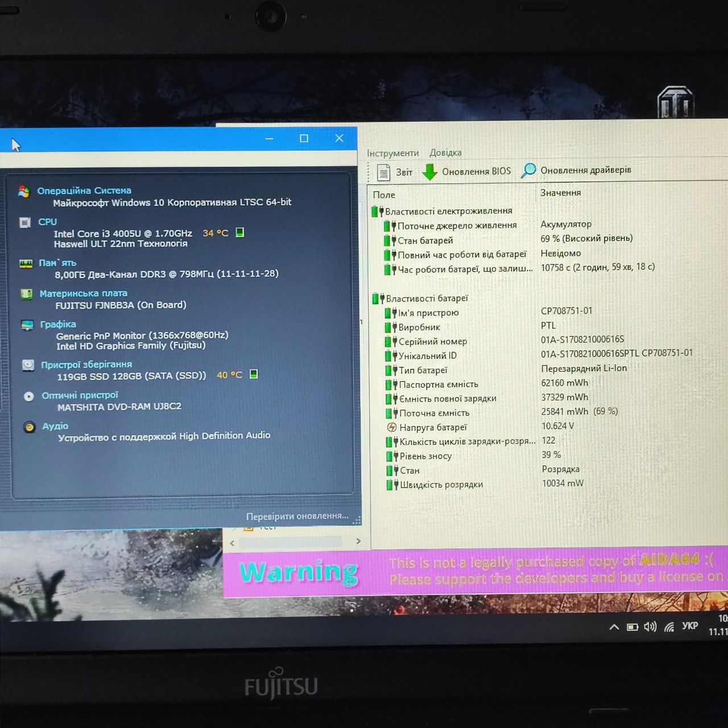
Task: Click the Ім'я пристрою row icon
Action: click(x=391, y=313)
